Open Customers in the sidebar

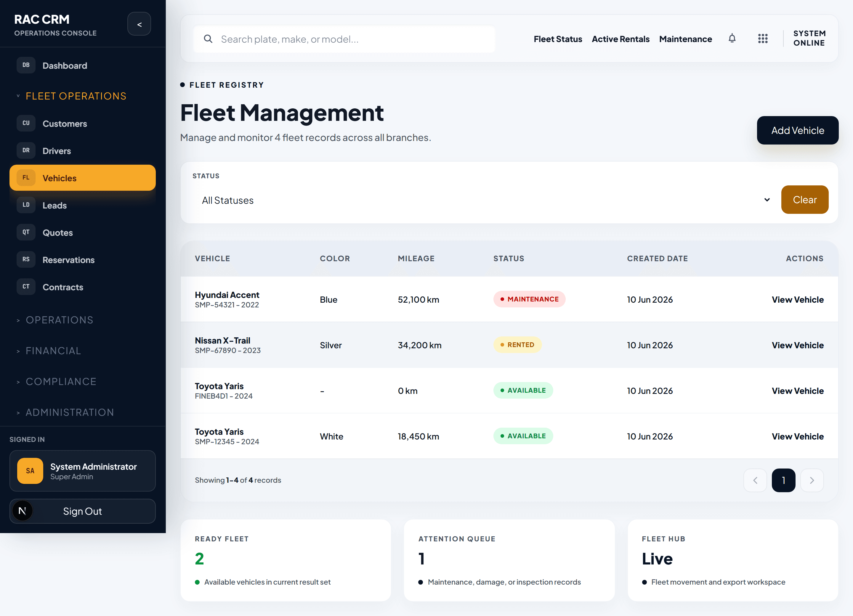pos(82,123)
